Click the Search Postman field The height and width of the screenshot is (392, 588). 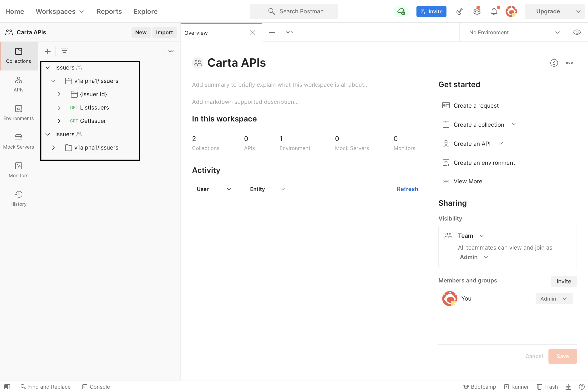pyautogui.click(x=294, y=11)
